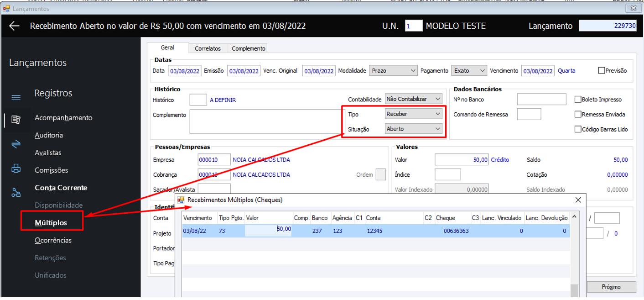Click the Nº no Banco field

[x=541, y=99]
